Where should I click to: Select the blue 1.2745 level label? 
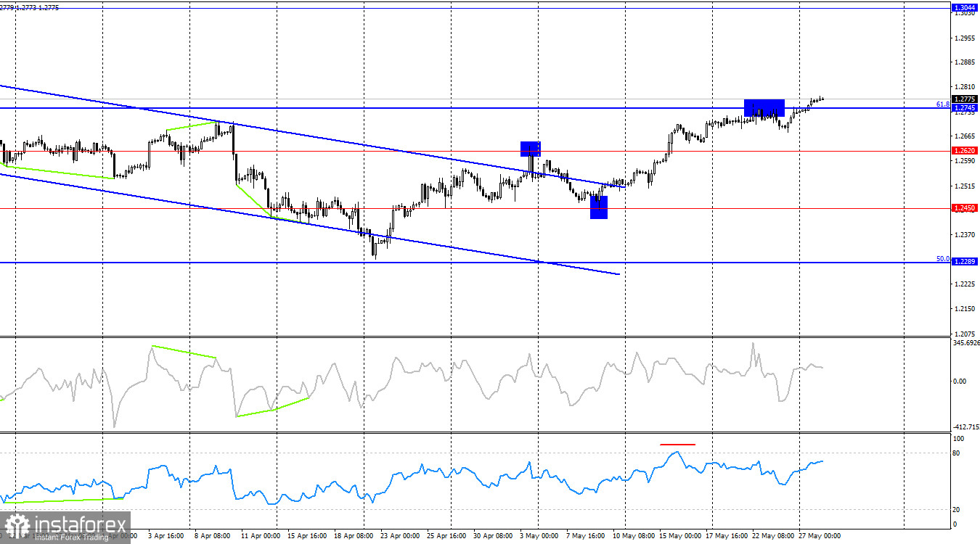(964, 107)
